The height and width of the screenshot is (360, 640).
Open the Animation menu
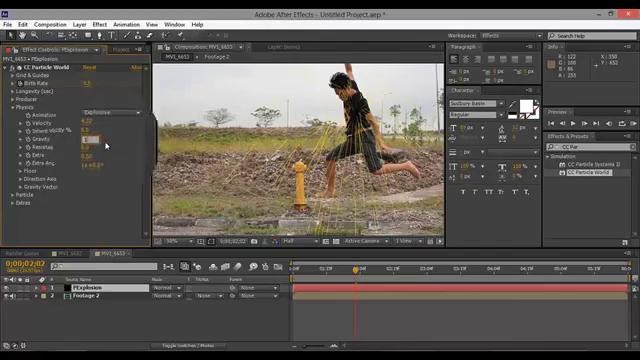coord(127,24)
